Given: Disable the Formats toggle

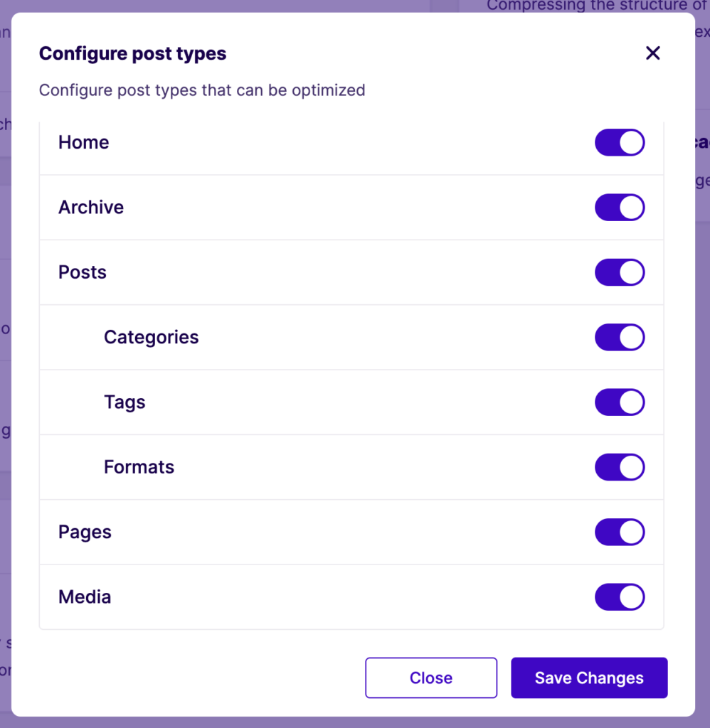Looking at the screenshot, I should 620,467.
